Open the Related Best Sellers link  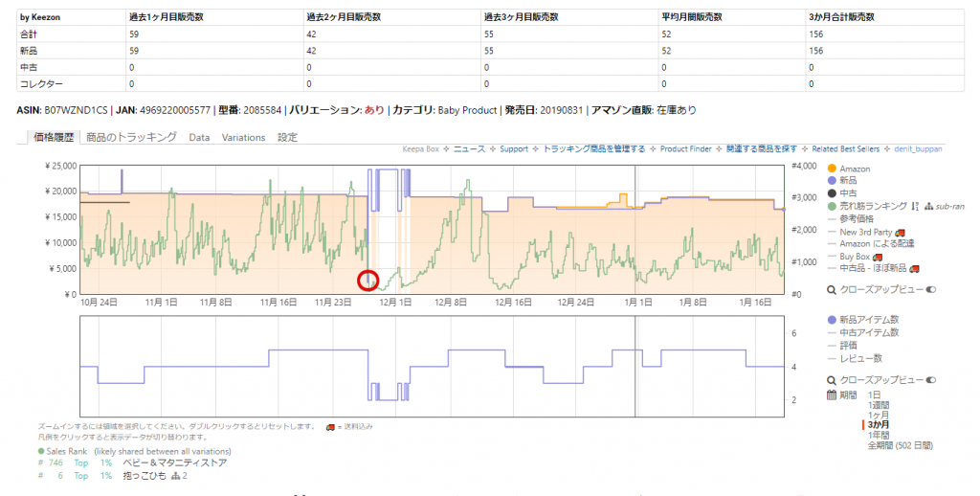click(x=845, y=149)
